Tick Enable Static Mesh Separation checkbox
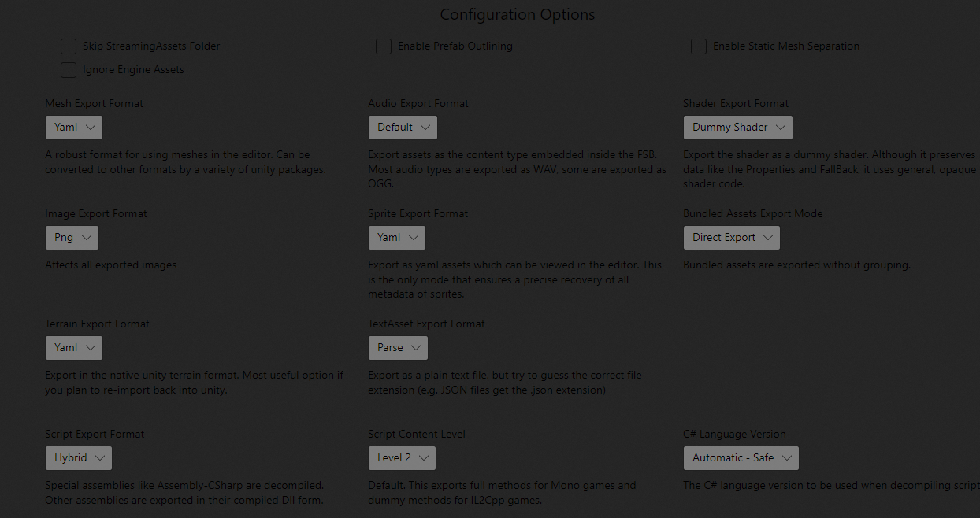The width and height of the screenshot is (980, 518). pos(699,46)
